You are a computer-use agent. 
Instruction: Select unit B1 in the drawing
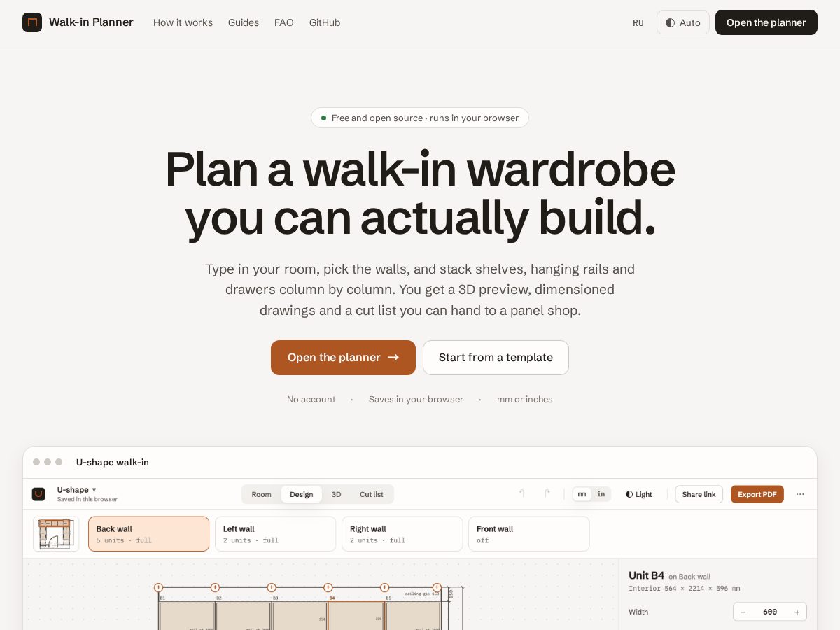tap(187, 616)
